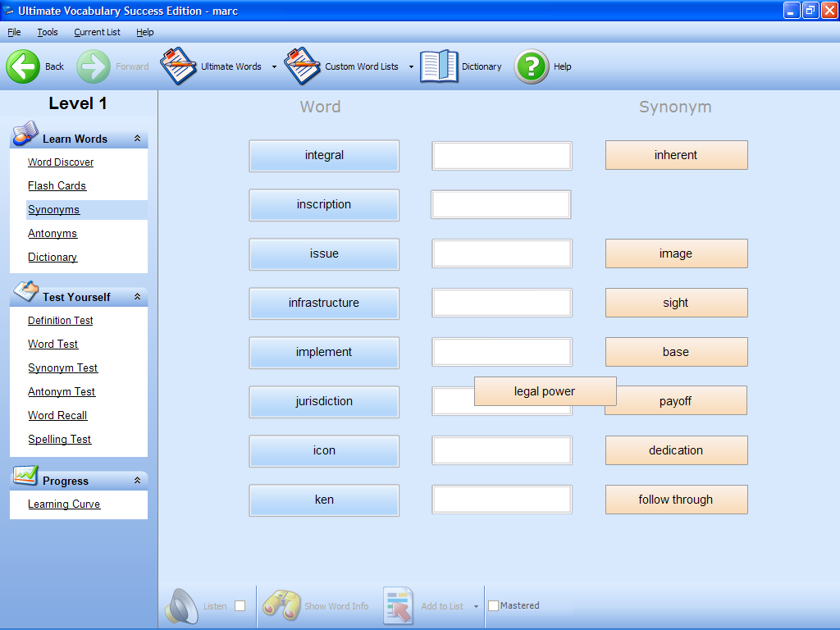Click the Progress chart icon

coord(25,476)
